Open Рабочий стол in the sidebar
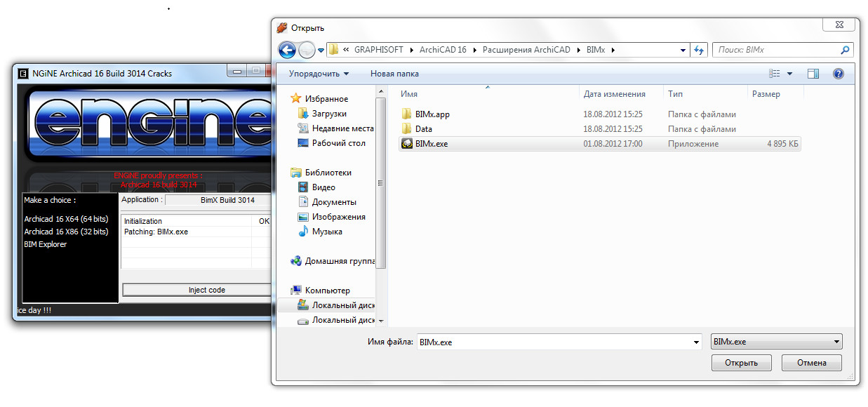This screenshot has width=868, height=407. coord(338,143)
